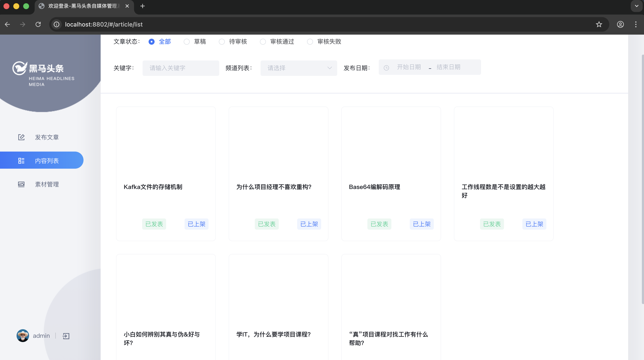
Task: Click the material management image icon
Action: pyautogui.click(x=21, y=184)
